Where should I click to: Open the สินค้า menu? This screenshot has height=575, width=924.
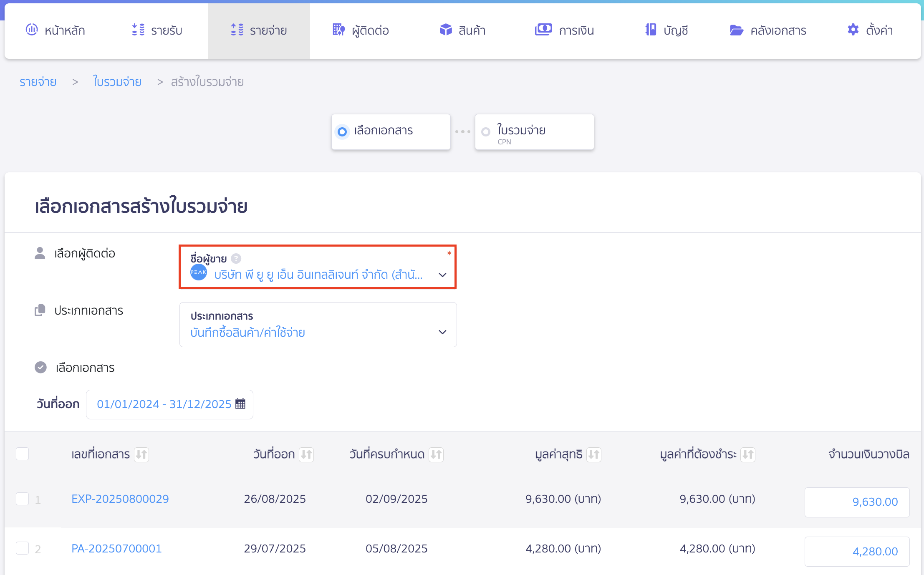(462, 30)
